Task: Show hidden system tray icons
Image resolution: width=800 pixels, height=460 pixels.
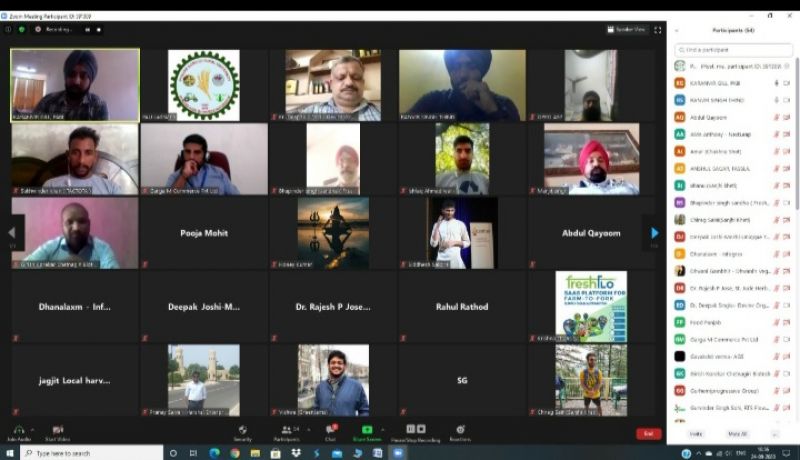Action: 698,453
